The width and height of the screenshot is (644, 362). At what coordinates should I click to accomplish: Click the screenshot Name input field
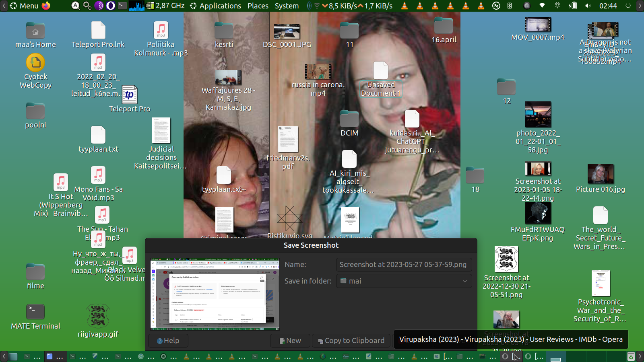(x=404, y=265)
